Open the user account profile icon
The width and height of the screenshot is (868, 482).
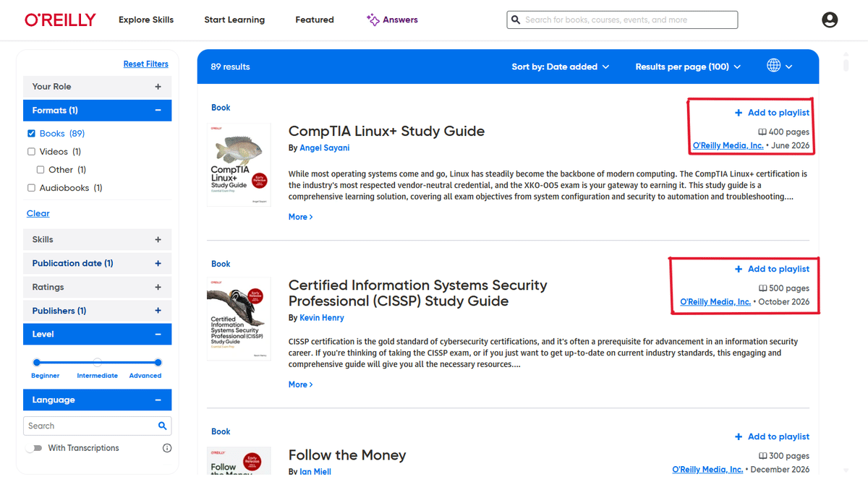(830, 20)
